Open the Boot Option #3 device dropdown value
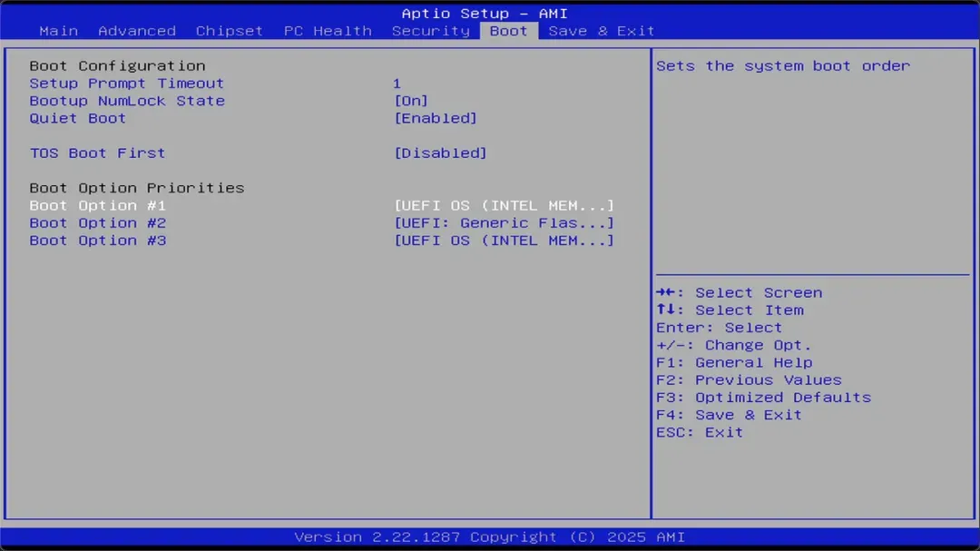Viewport: 980px width, 551px height. (504, 241)
